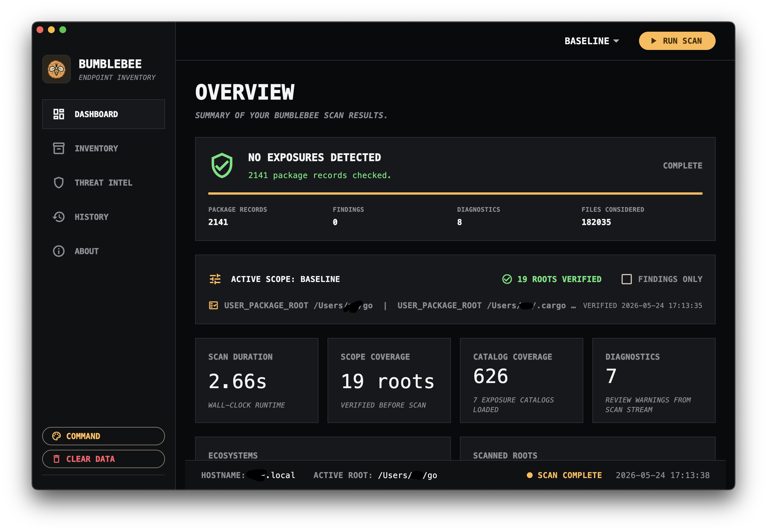Enable the Findings Only checkbox
Screen dimensions: 767x532
click(627, 279)
